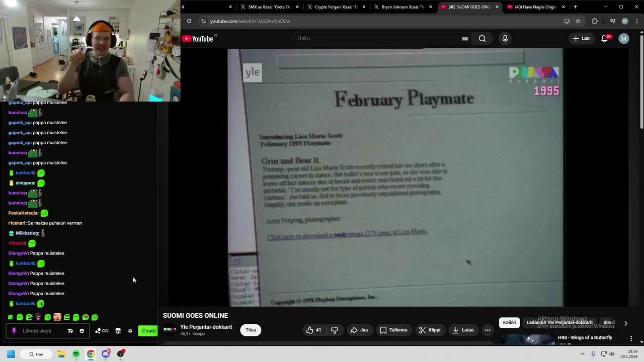Image resolution: width=644 pixels, height=362 pixels.
Task: Open the on-screen keyboard icon in search
Action: 465,39
